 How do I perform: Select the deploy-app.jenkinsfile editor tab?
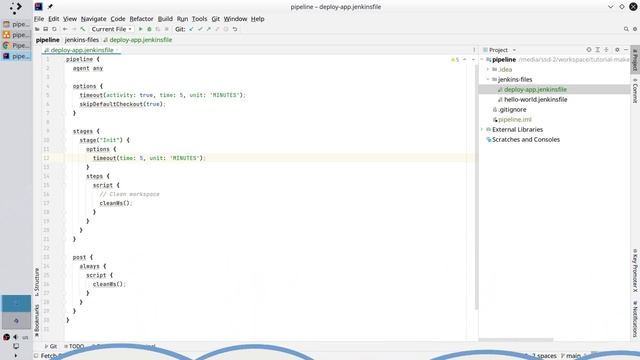pyautogui.click(x=82, y=50)
